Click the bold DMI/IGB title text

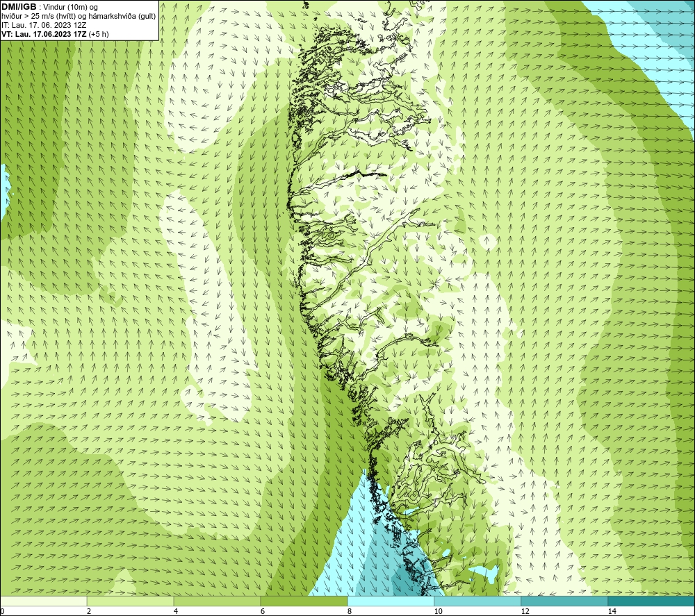[19, 7]
